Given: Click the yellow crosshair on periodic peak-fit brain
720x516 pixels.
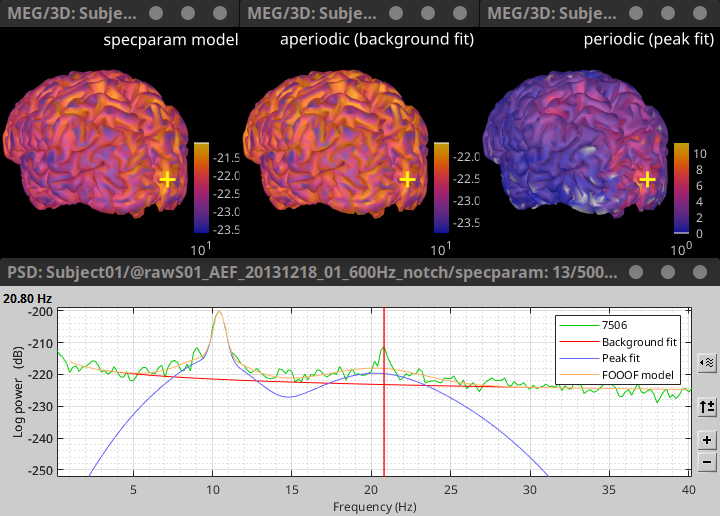Looking at the screenshot, I should point(647,179).
